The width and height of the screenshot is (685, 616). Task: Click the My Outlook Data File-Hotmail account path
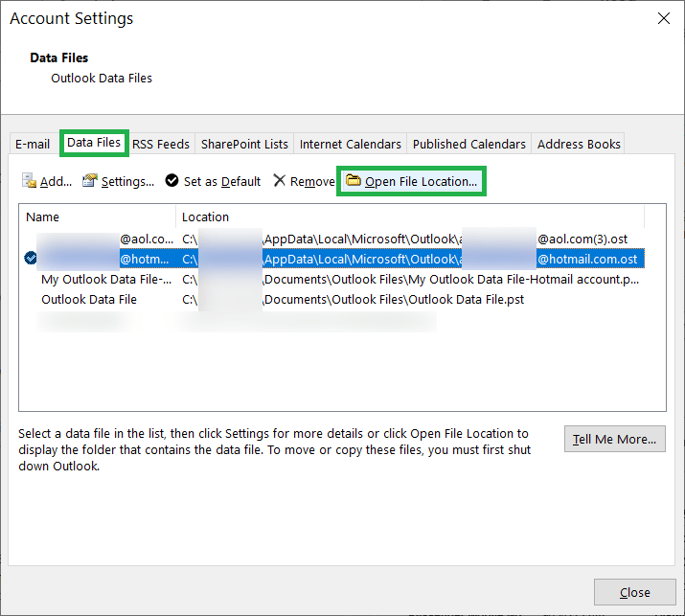410,279
